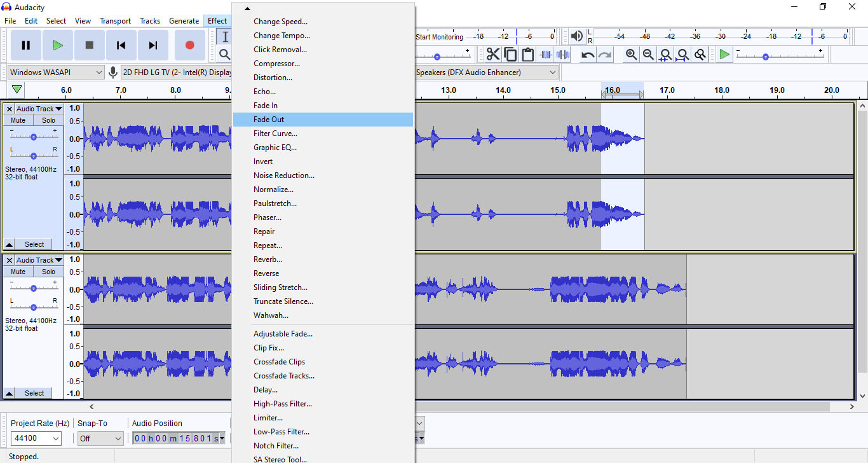Collapse the second track with the arrow button
868x463 pixels.
(x=10, y=393)
